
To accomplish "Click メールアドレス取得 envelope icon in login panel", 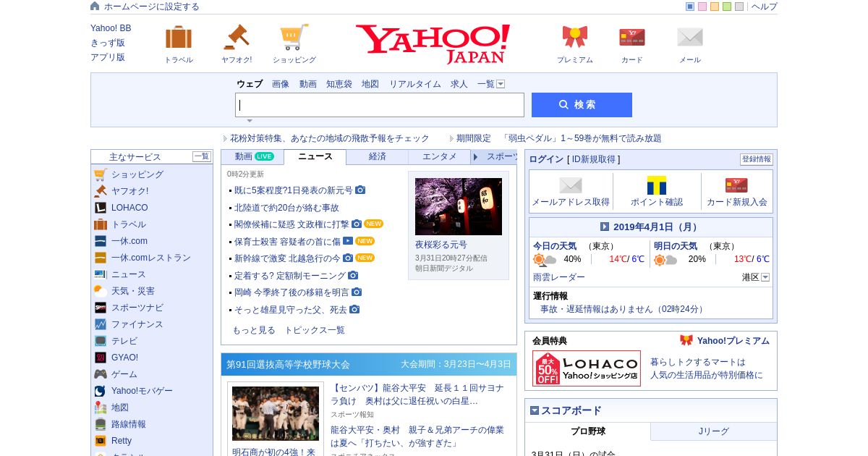I will (x=571, y=185).
